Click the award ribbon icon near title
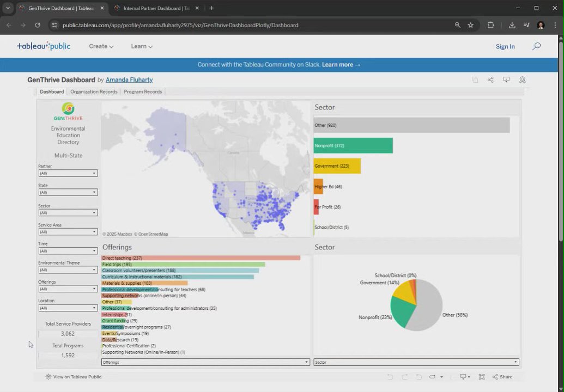 pos(522,80)
